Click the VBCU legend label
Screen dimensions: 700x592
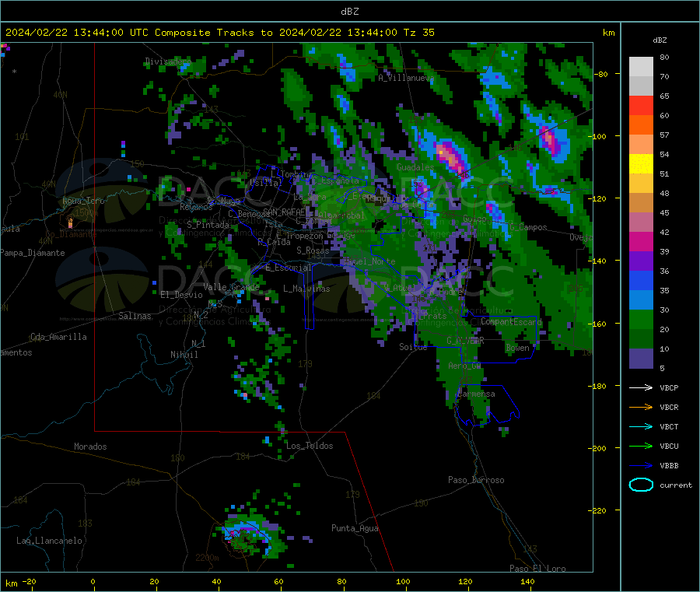[x=669, y=446]
